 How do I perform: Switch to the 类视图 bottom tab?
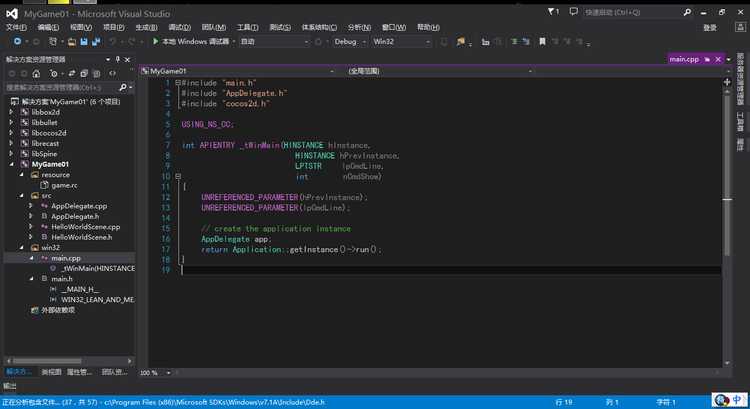click(51, 372)
